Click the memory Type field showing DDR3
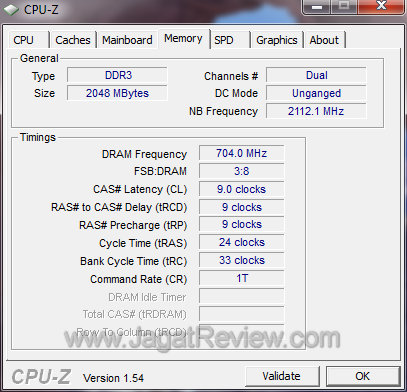This screenshot has height=392, width=407. click(x=117, y=75)
